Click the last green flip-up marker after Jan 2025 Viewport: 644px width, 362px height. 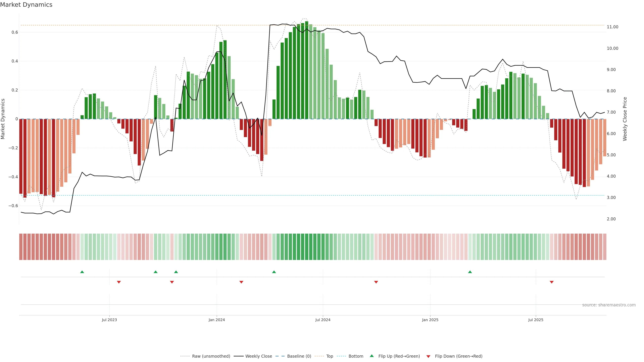coord(470,272)
